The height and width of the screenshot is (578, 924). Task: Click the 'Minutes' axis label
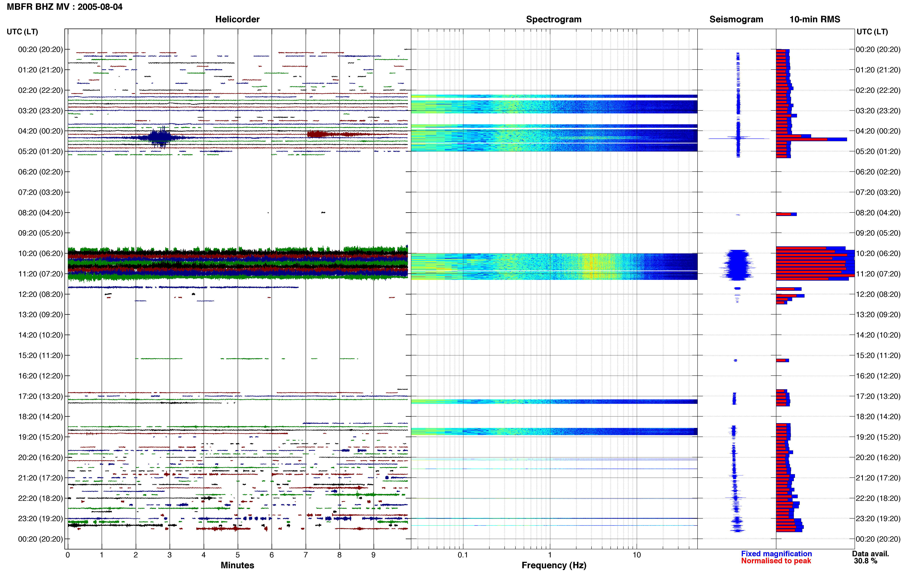click(x=237, y=565)
